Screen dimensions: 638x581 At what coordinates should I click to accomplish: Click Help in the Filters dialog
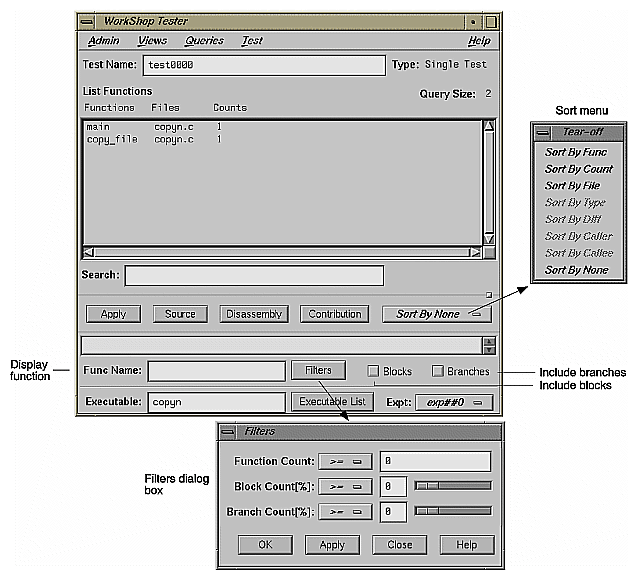click(467, 545)
